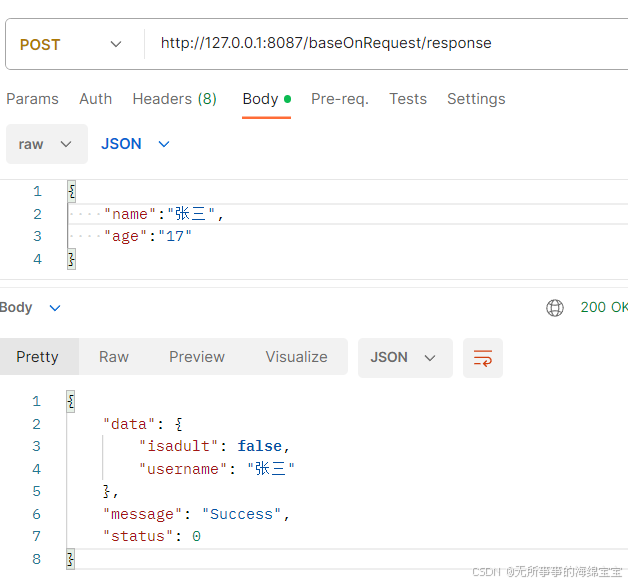Switch response view to Preview

pyautogui.click(x=197, y=357)
